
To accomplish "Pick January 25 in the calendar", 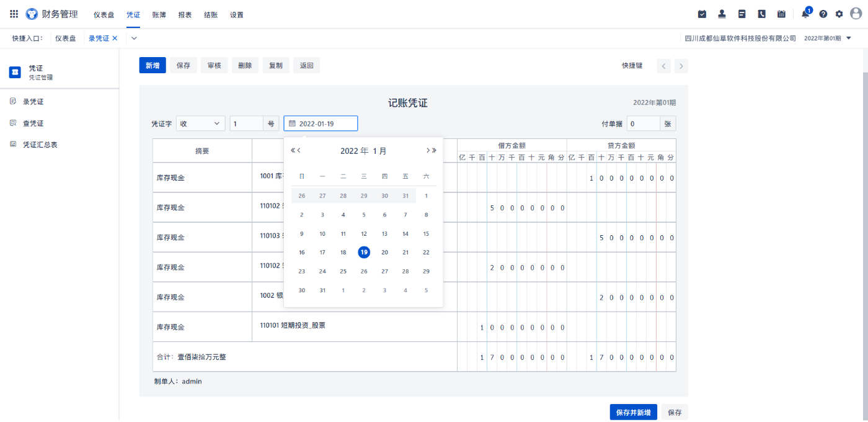I will (x=343, y=271).
